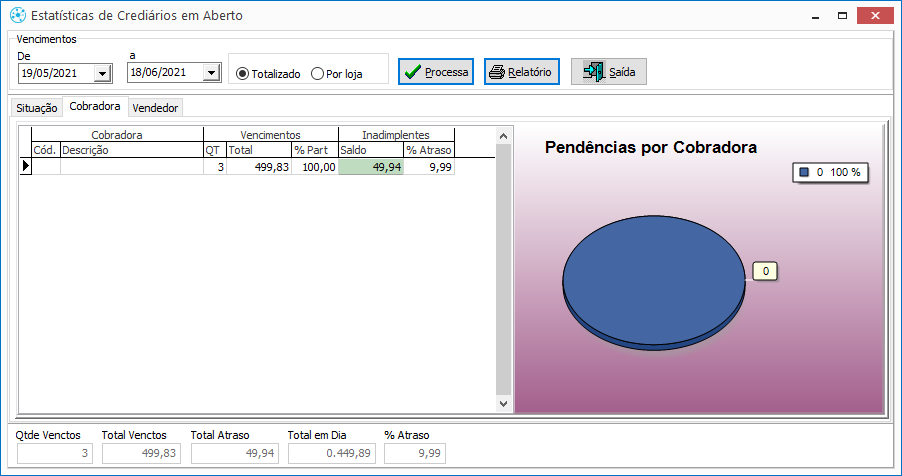Click the % Part column header
This screenshot has height=476, width=902.
click(x=315, y=150)
